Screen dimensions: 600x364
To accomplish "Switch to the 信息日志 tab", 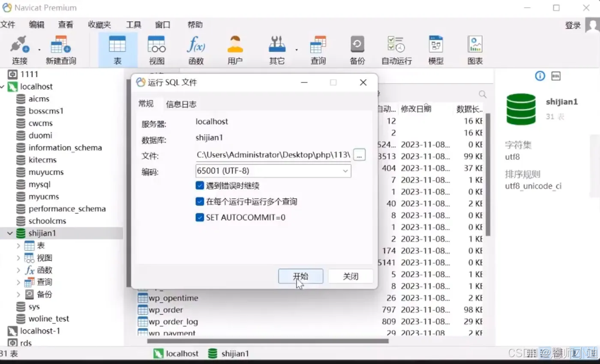I will [x=181, y=104].
